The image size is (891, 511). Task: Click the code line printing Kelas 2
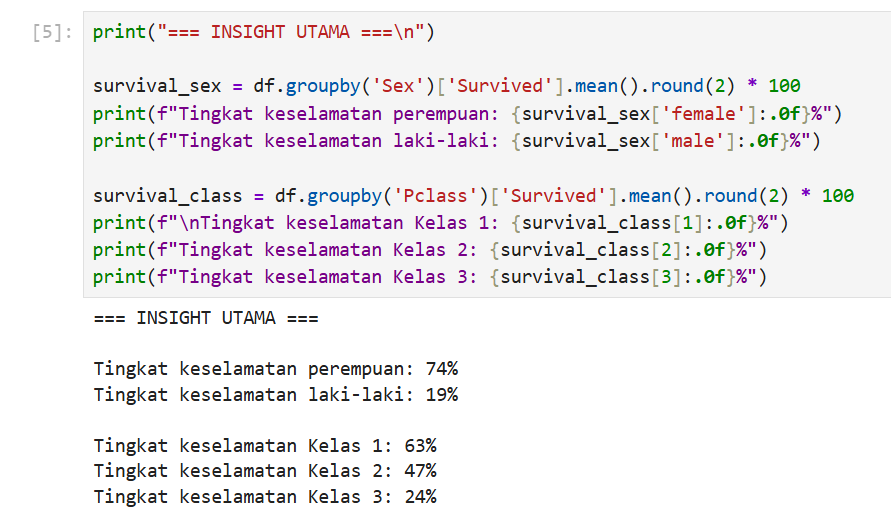tap(430, 250)
